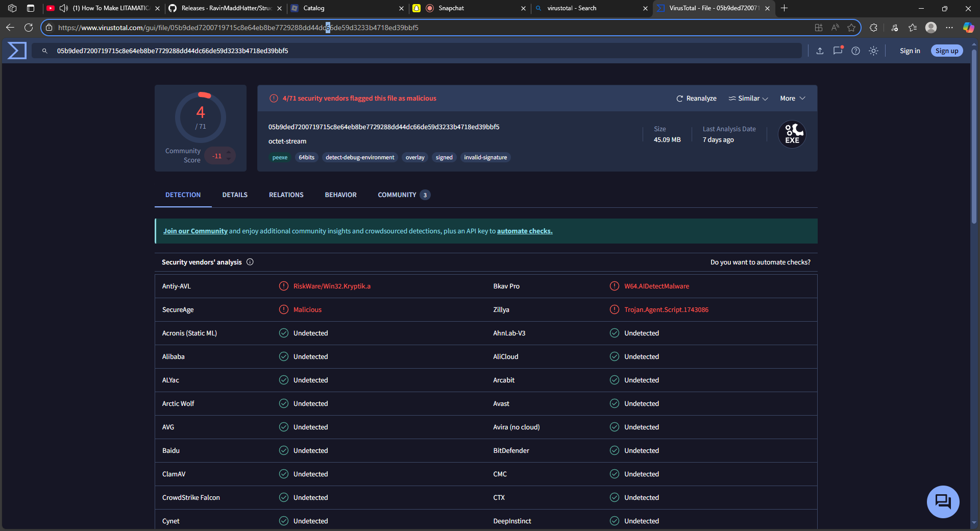Viewport: 980px width, 531px height.
Task: Click the alert icon beside SecureAge Malicious
Action: click(x=284, y=309)
